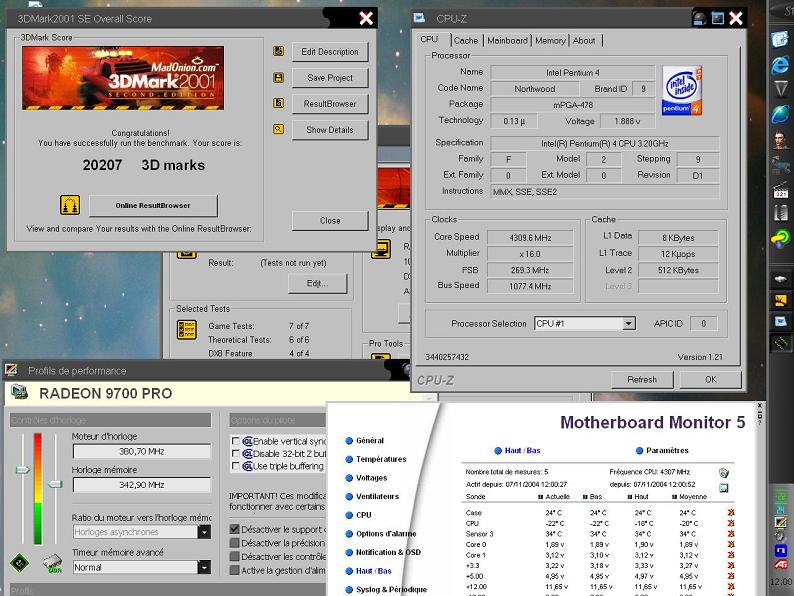The image size is (794, 596).
Task: Open Internet Explorer from the side dock
Action: [780, 65]
